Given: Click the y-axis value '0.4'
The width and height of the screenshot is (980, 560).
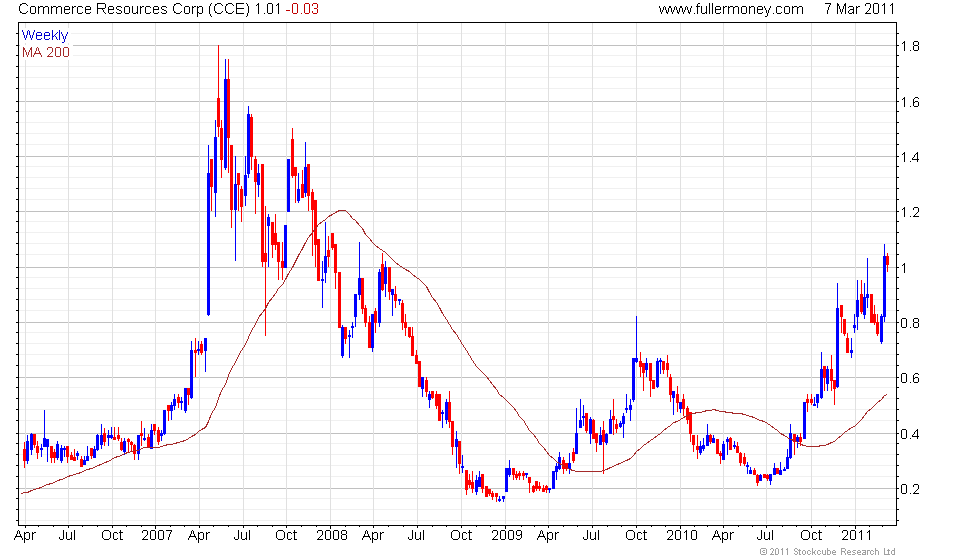Looking at the screenshot, I should pyautogui.click(x=910, y=434).
